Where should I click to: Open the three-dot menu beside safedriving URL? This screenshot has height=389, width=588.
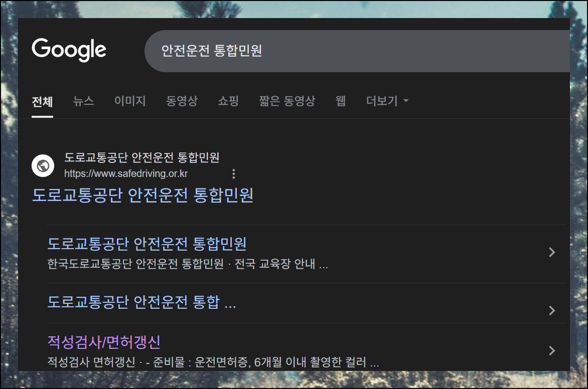pos(234,173)
